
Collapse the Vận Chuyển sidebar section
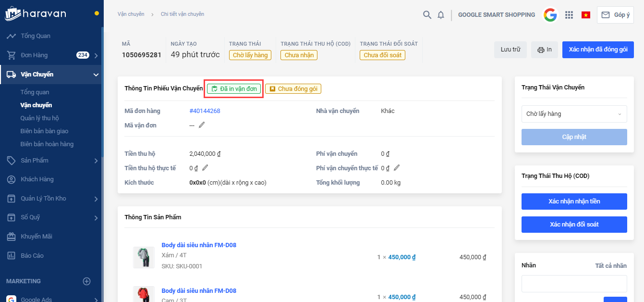[96, 75]
